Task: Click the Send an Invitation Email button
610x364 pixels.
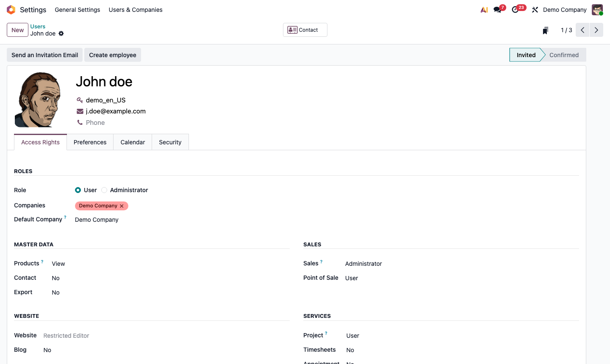Action: point(44,55)
